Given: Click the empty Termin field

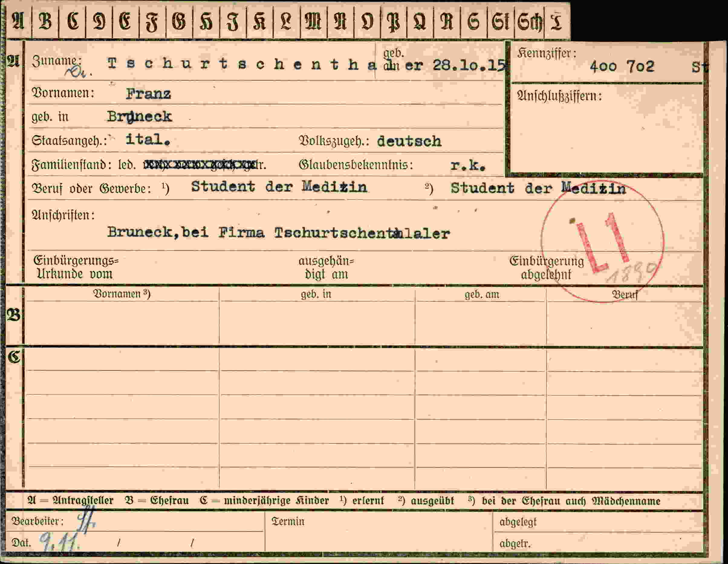Looking at the screenshot, I should point(379,532).
